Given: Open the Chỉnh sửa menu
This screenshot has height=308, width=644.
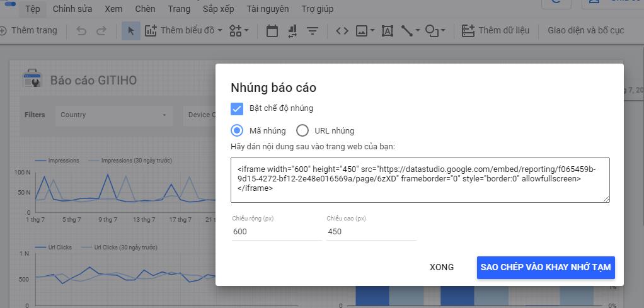Looking at the screenshot, I should click(72, 9).
